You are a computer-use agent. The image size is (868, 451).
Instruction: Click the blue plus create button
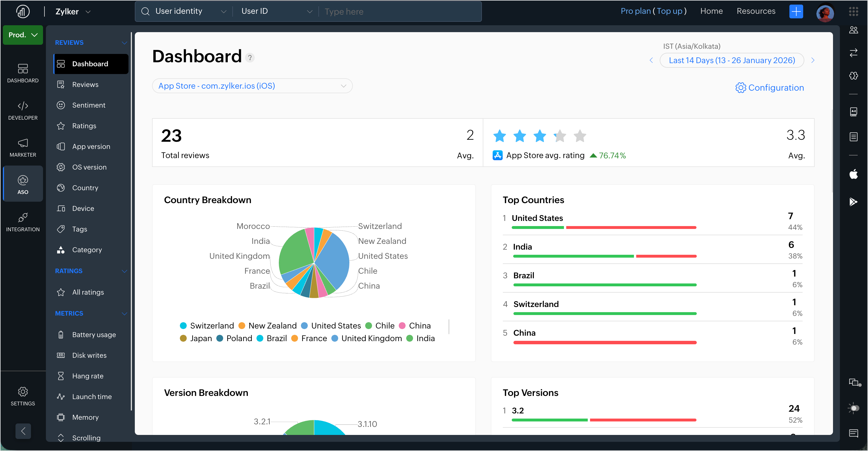click(796, 11)
